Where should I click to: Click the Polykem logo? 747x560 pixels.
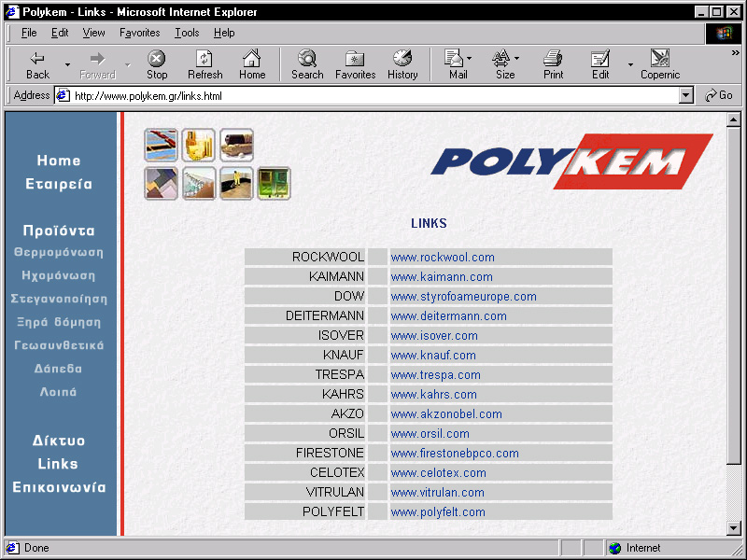click(571, 161)
